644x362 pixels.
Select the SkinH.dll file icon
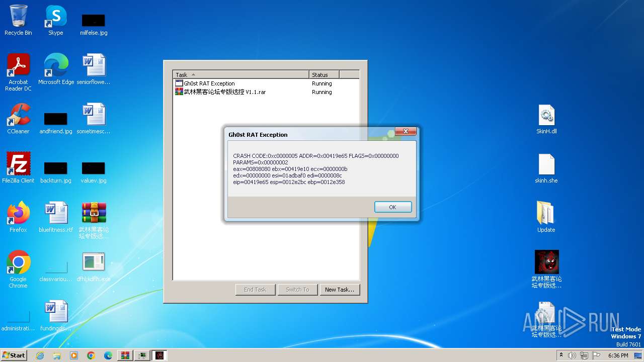tap(546, 119)
